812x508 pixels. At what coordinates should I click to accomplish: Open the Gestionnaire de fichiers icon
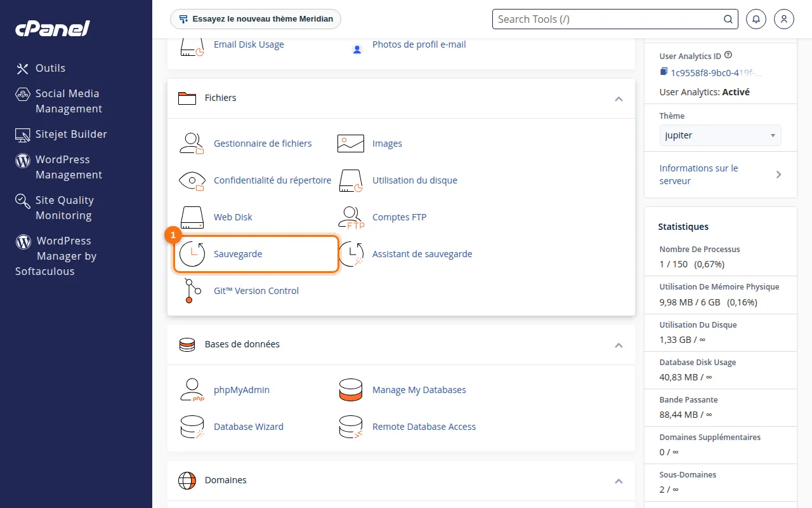click(192, 144)
